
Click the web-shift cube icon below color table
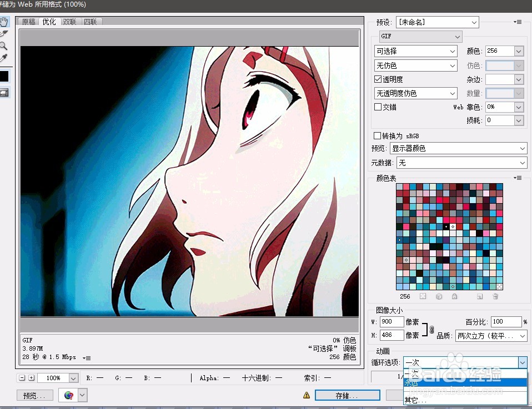[439, 296]
